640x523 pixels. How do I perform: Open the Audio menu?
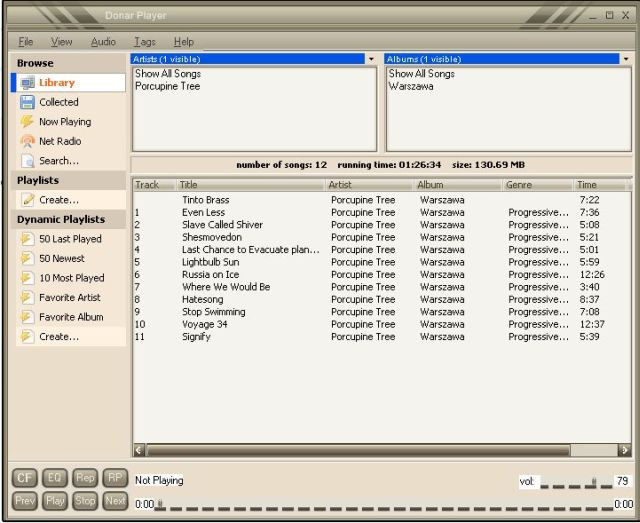(103, 42)
